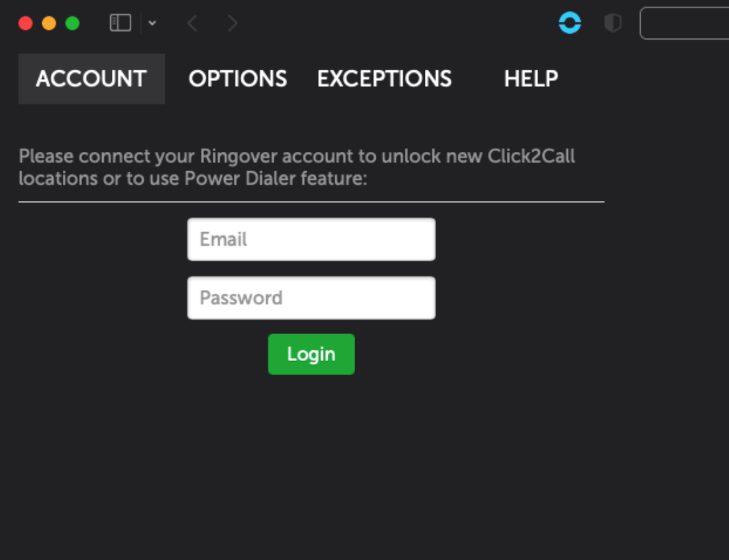Image resolution: width=729 pixels, height=560 pixels.
Task: Select the EXCEPTIONS tab
Action: (x=384, y=79)
